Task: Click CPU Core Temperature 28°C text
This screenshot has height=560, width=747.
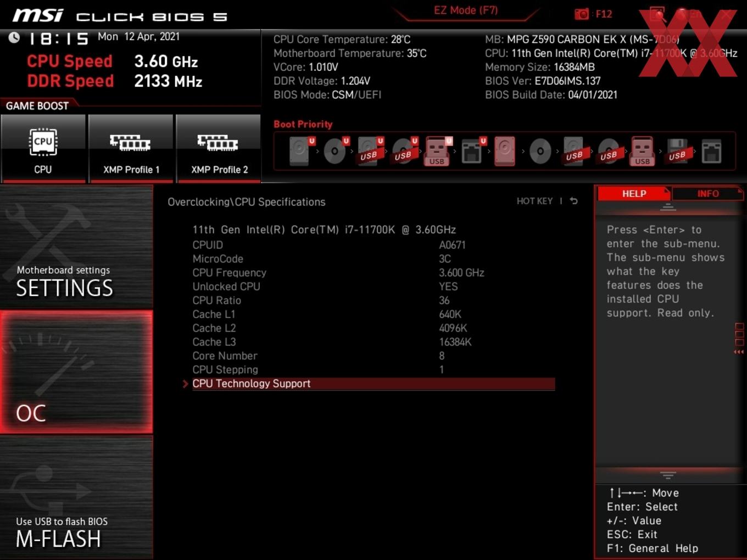Action: 342,40
